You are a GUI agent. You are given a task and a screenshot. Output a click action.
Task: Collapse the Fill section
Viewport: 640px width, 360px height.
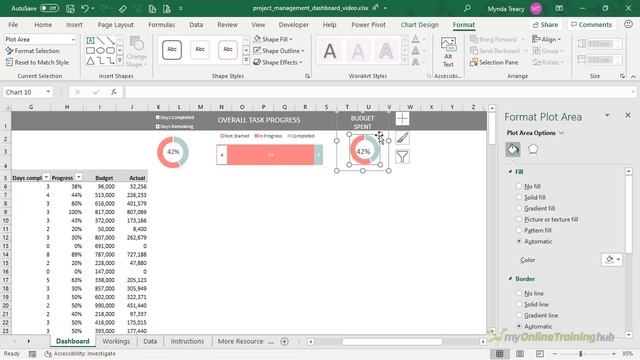click(510, 172)
